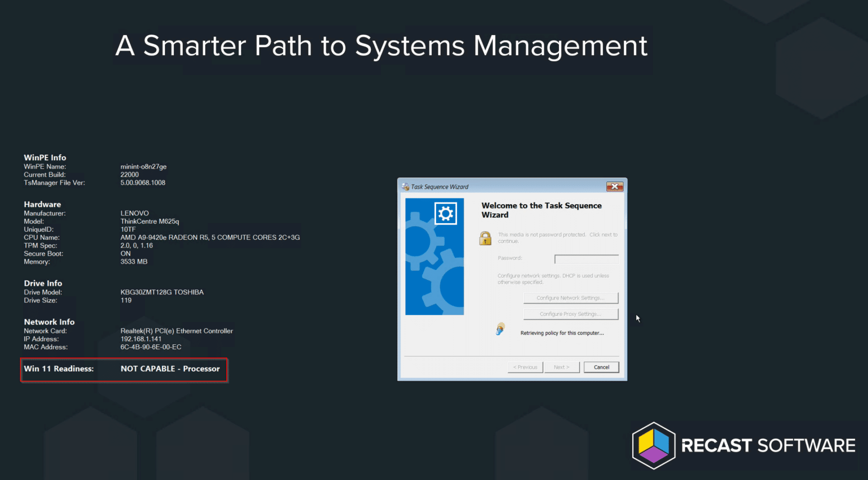The image size is (868, 480).
Task: Click the 'Retrieving policy for this computer' status text
Action: [562, 333]
